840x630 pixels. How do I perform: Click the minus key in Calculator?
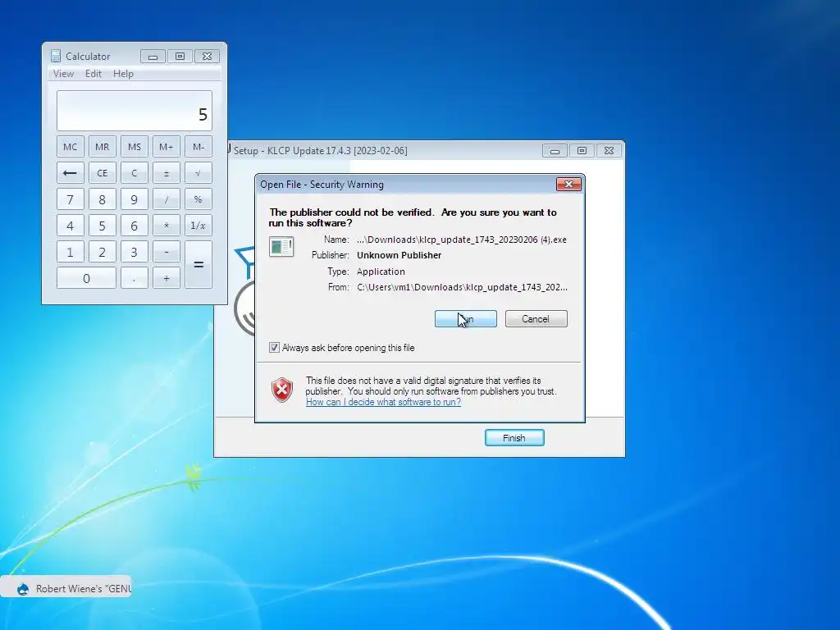pos(166,252)
